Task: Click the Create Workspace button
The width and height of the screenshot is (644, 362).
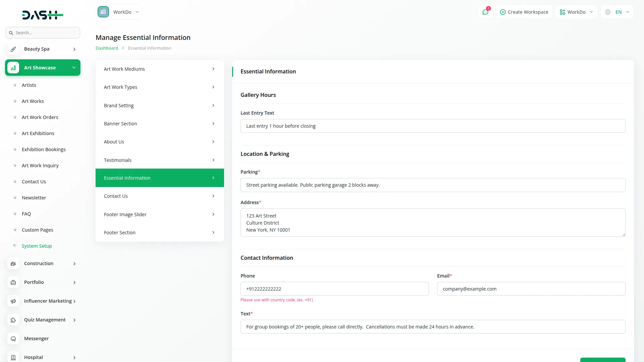Action: tap(524, 12)
